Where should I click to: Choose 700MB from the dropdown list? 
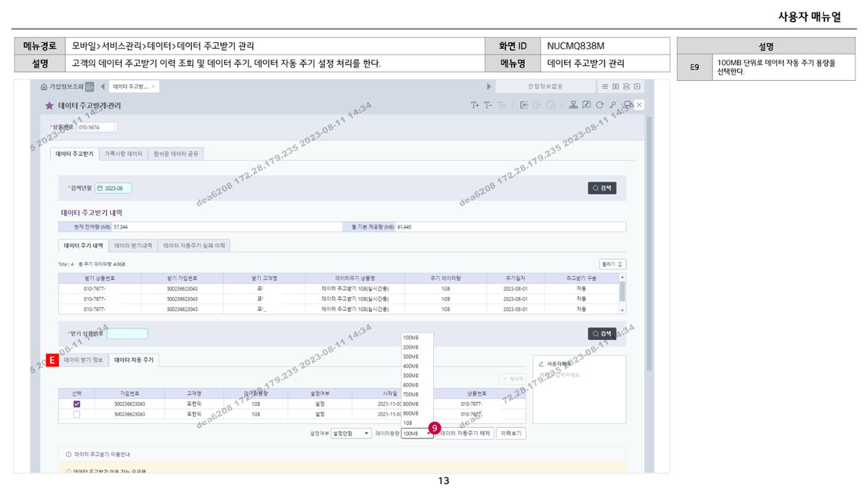417,394
